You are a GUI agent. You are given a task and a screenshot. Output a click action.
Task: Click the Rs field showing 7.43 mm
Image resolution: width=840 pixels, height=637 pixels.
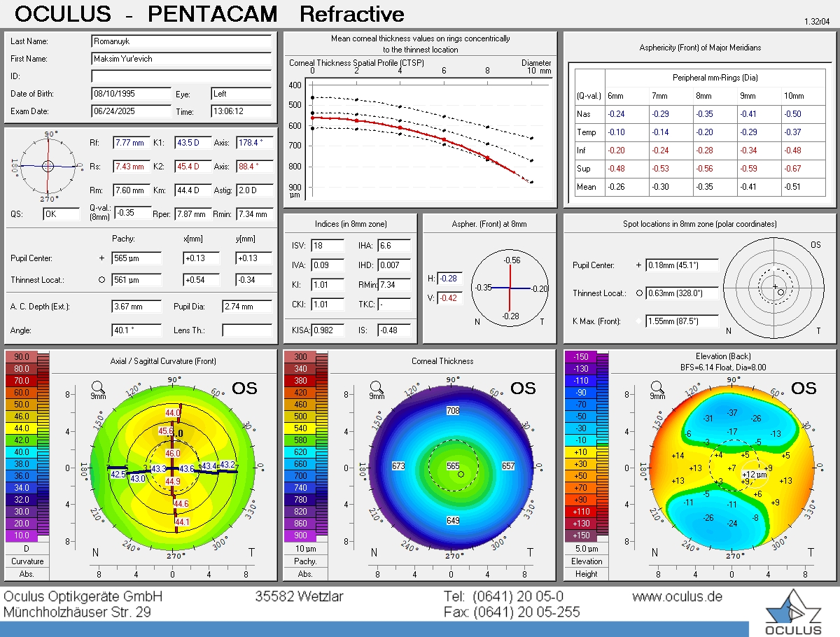click(x=132, y=167)
